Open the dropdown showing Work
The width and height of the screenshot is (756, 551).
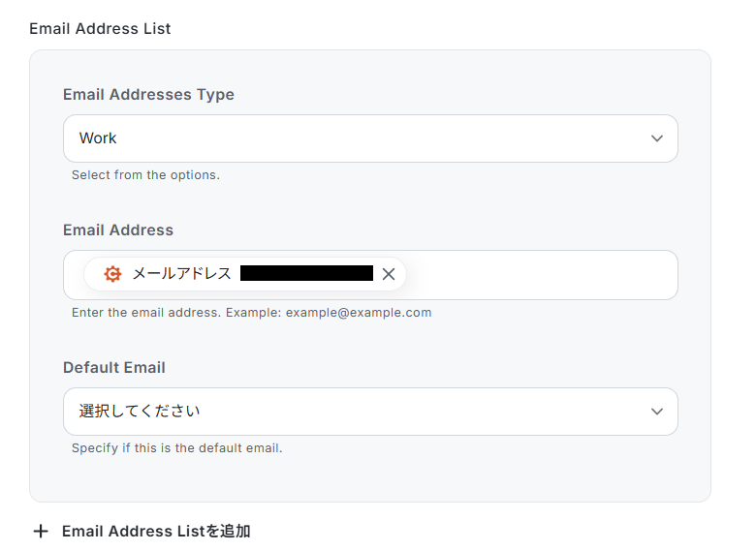369,138
